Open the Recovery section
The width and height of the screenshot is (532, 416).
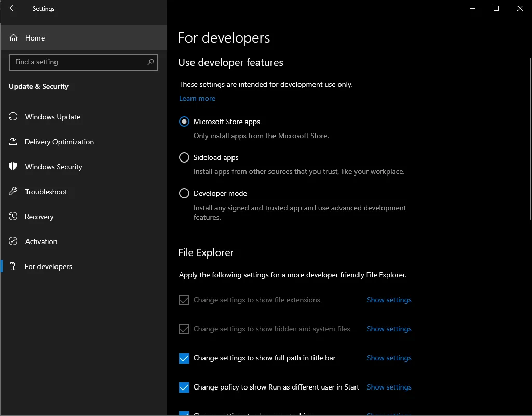coord(84,217)
